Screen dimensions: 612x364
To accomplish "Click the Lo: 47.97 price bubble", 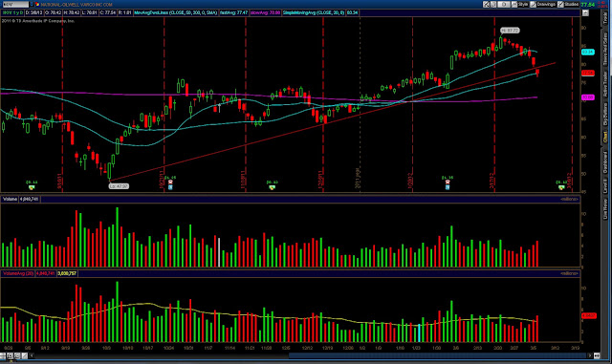I will [119, 186].
